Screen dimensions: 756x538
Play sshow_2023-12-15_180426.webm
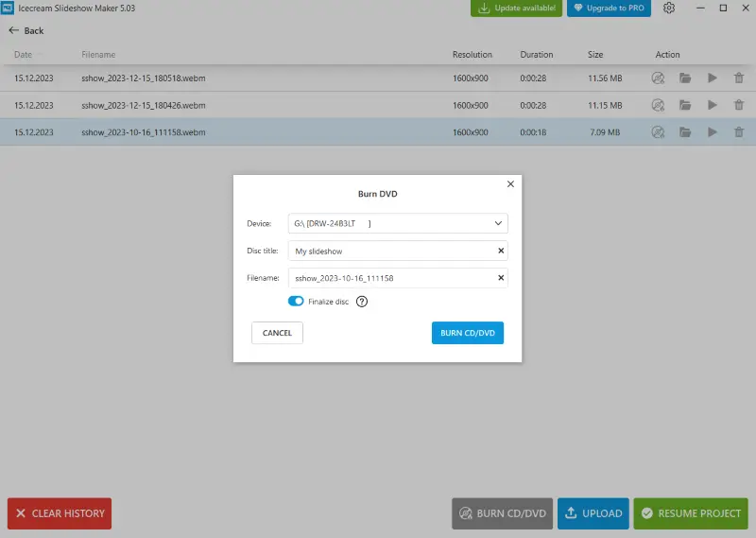713,105
